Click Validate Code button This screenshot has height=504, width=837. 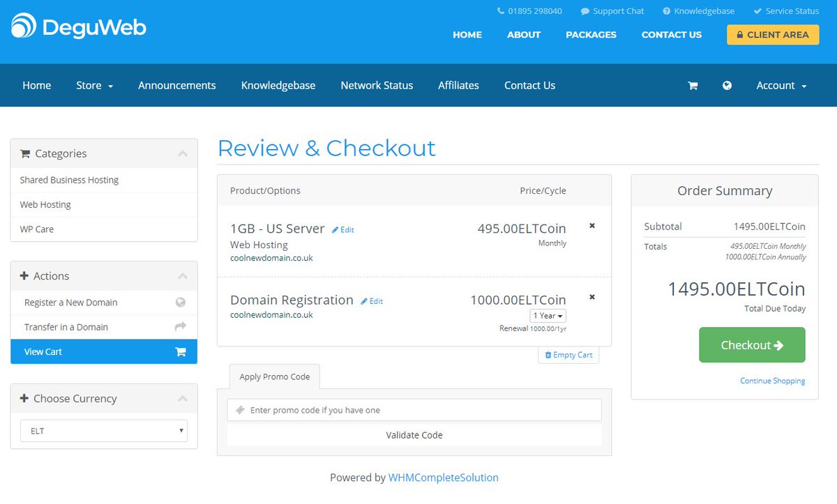point(414,435)
